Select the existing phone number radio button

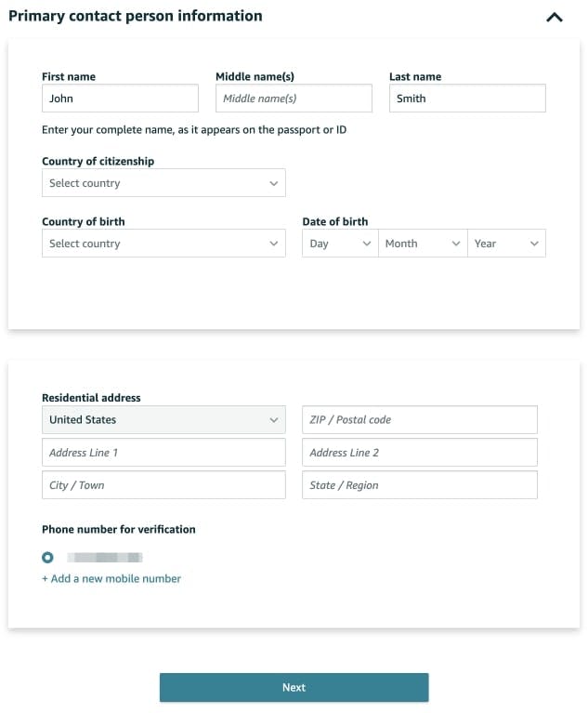coord(47,558)
